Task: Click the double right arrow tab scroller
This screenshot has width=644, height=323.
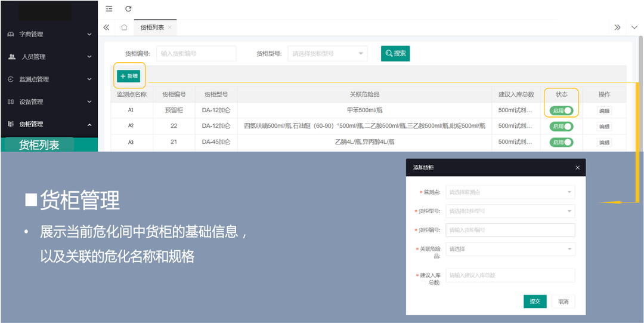Action: pyautogui.click(x=617, y=27)
